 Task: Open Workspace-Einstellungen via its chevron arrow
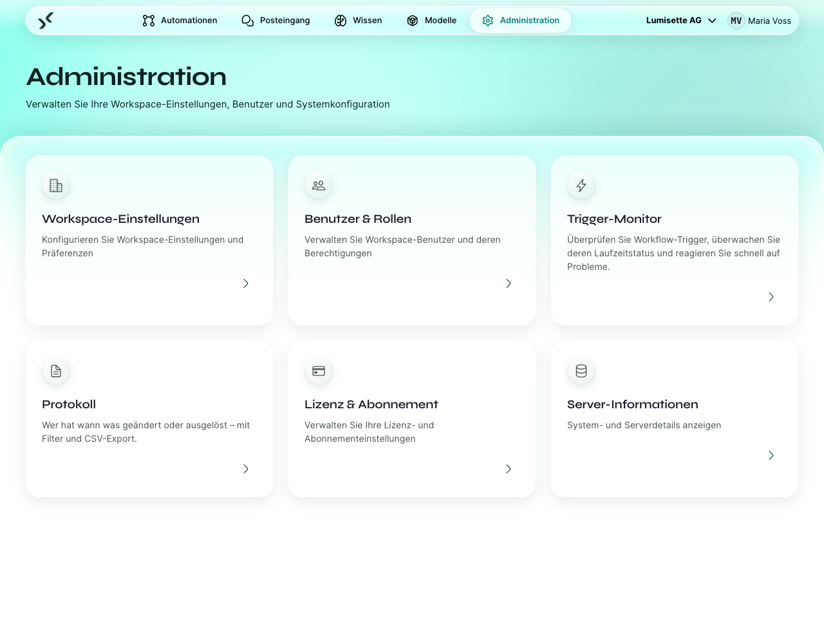click(x=246, y=283)
